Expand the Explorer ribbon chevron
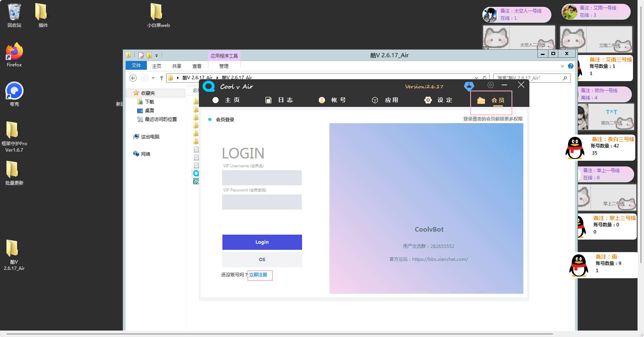Image resolution: width=644 pixels, height=337 pixels. click(x=562, y=66)
